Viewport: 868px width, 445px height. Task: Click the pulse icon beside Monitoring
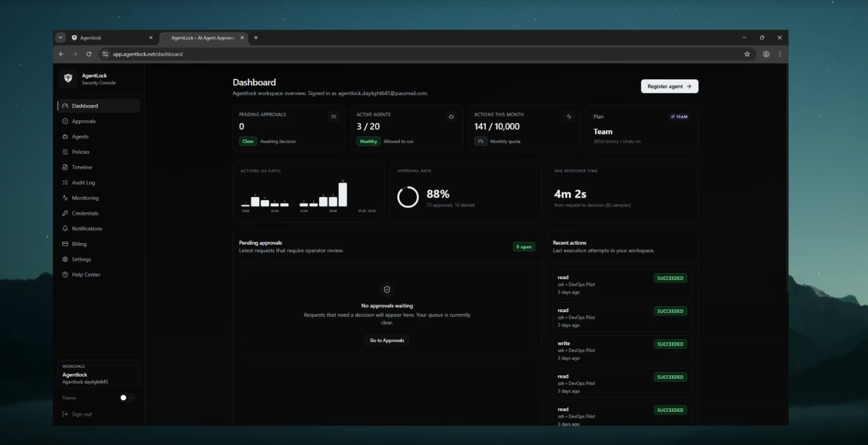[x=65, y=198]
